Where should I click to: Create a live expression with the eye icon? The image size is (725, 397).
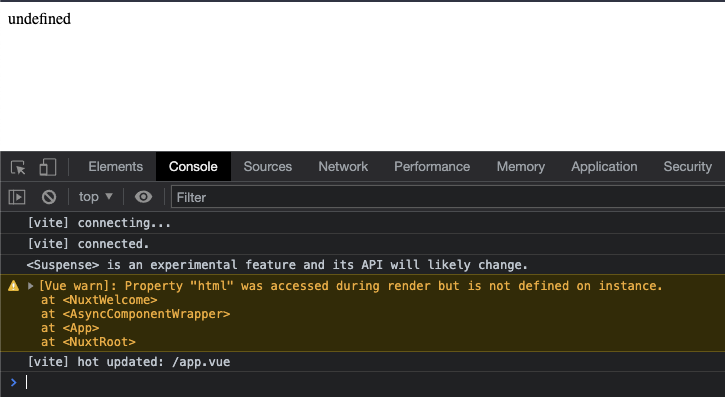[143, 197]
